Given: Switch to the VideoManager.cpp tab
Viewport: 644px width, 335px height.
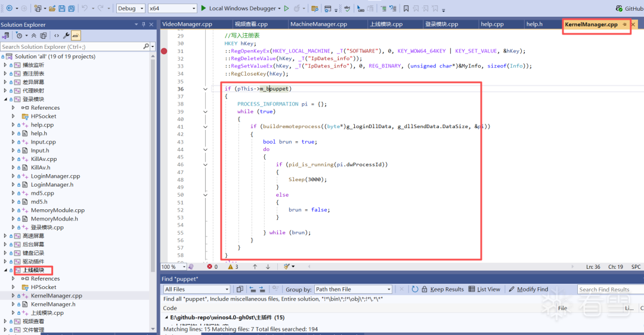Looking at the screenshot, I should coord(187,24).
